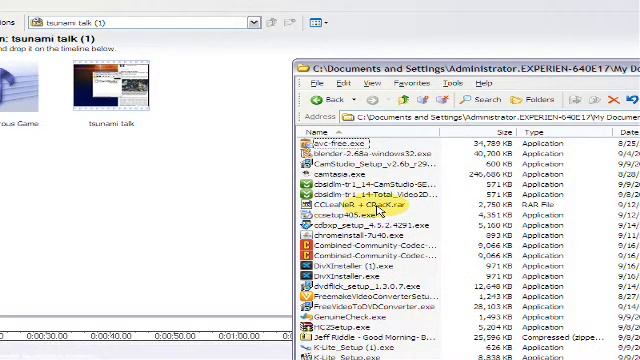Sort files by Type column header

tap(565, 132)
